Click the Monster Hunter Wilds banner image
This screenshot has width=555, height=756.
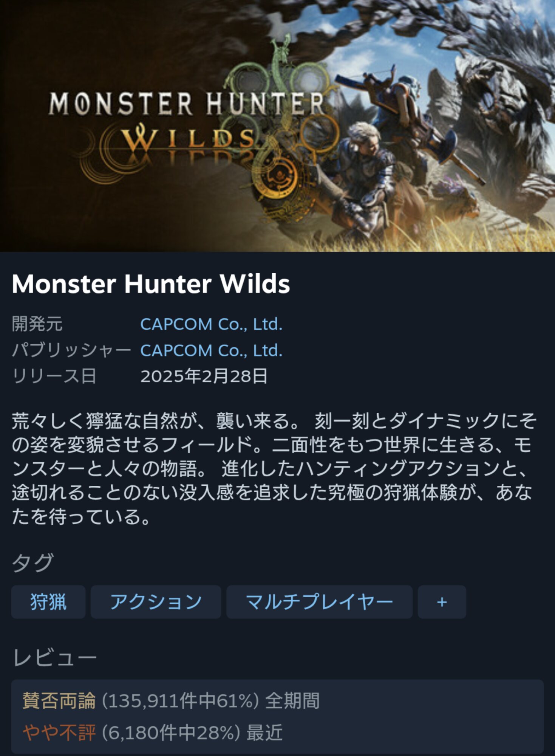[x=277, y=126]
